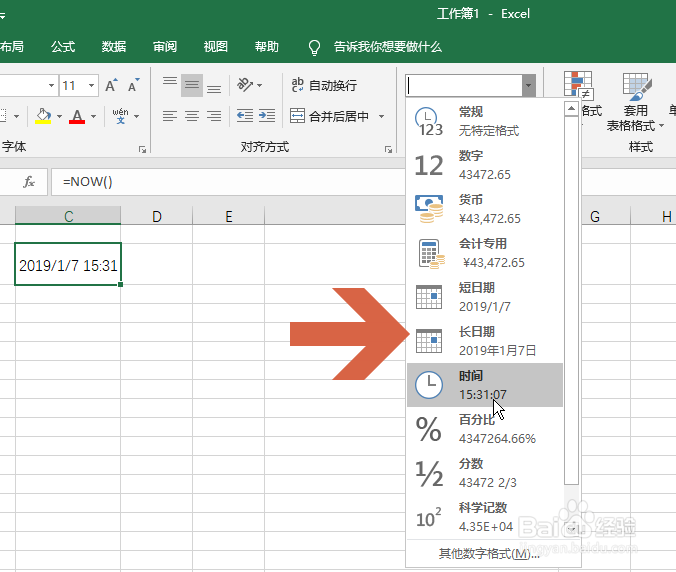Screen dimensions: 676x572
Task: Align text to the left
Action: [170, 116]
